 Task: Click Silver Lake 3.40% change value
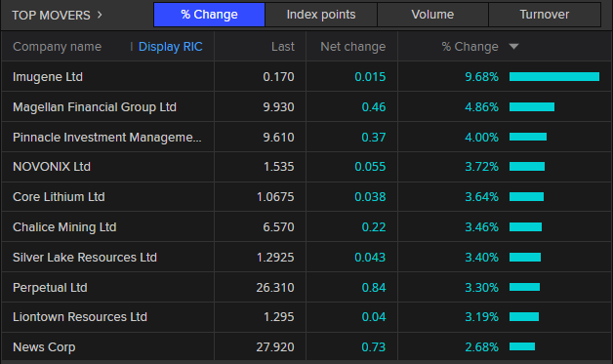point(481,258)
